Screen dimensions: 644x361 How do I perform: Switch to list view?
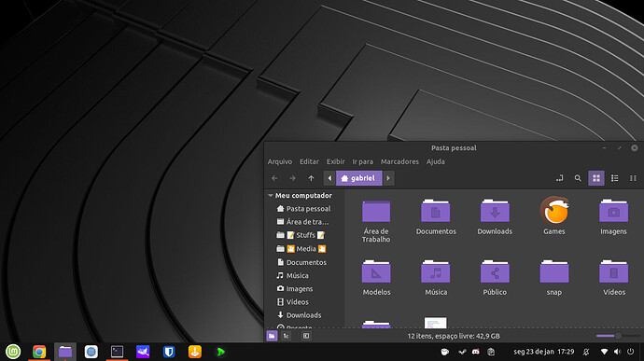(x=614, y=178)
